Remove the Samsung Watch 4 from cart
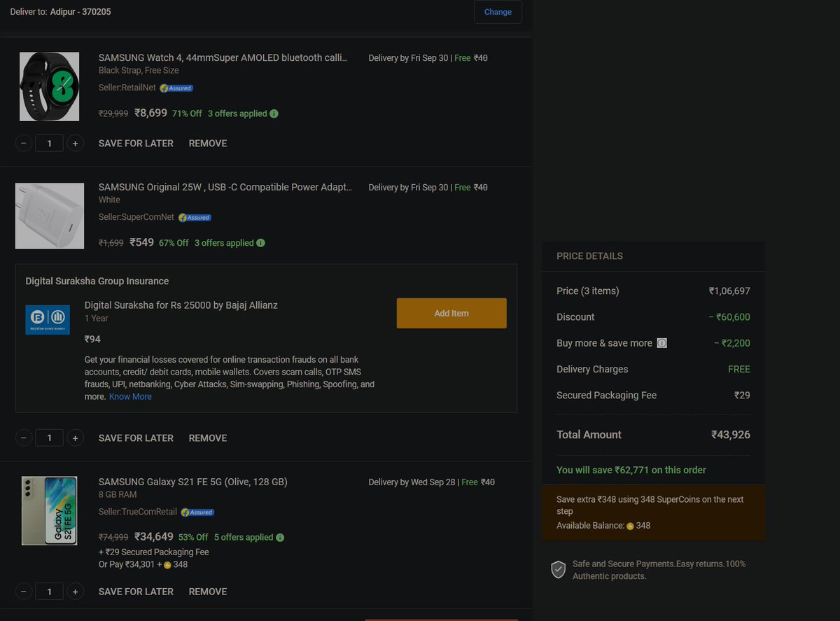Screen dimensions: 840x621 [x=208, y=144]
